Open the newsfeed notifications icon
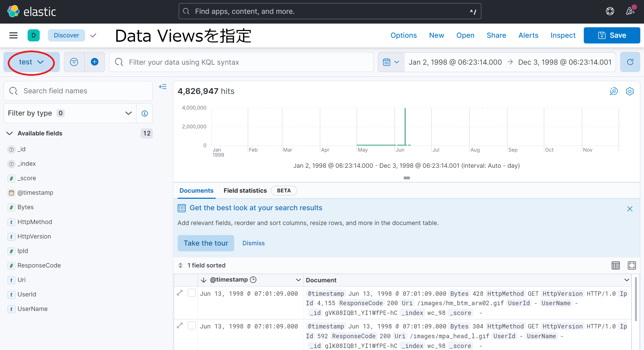This screenshot has height=350, width=644. point(630,11)
